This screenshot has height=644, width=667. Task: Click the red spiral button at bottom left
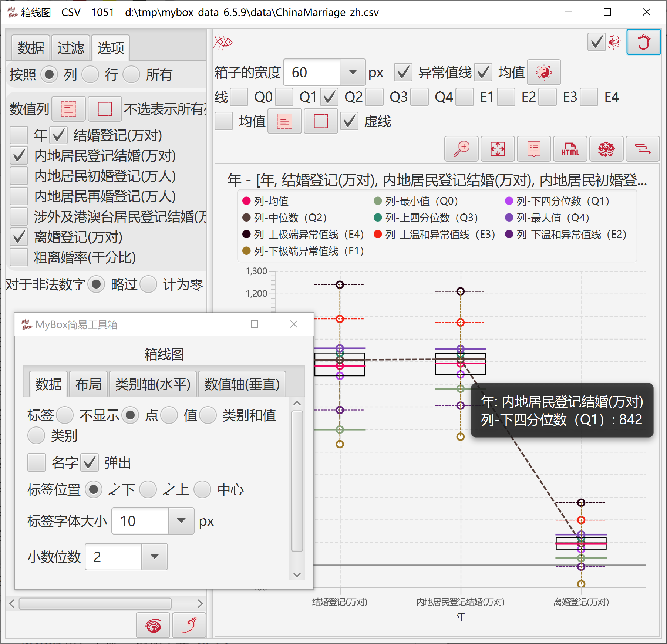click(x=153, y=626)
